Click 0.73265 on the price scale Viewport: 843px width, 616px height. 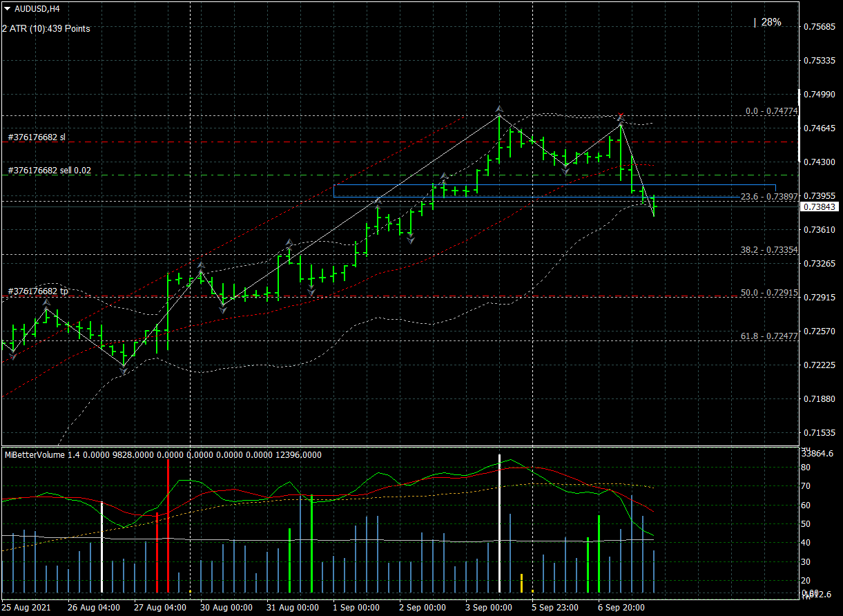820,264
